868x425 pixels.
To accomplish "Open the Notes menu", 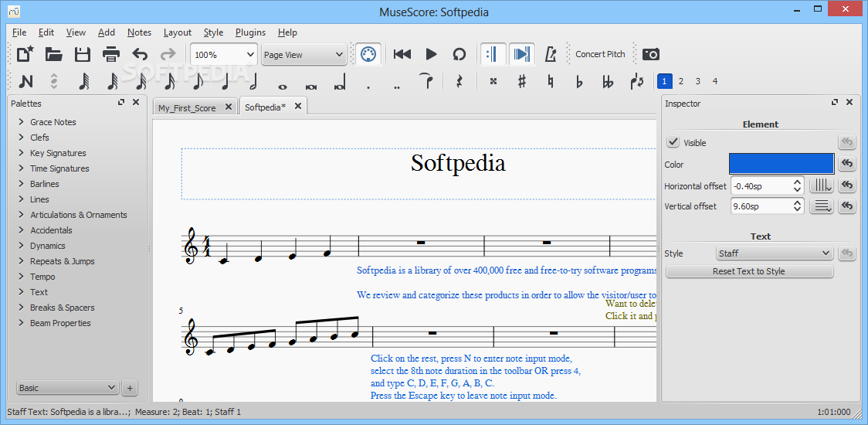I will (139, 32).
